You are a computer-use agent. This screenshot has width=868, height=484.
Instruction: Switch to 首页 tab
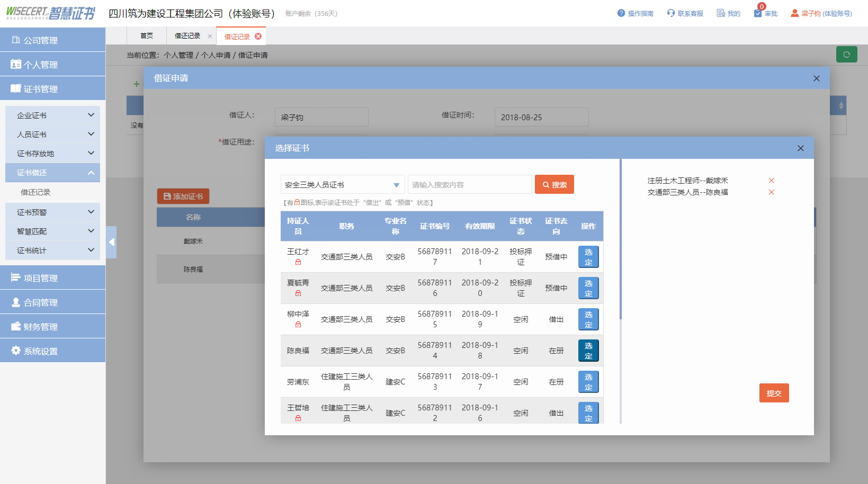coord(147,35)
